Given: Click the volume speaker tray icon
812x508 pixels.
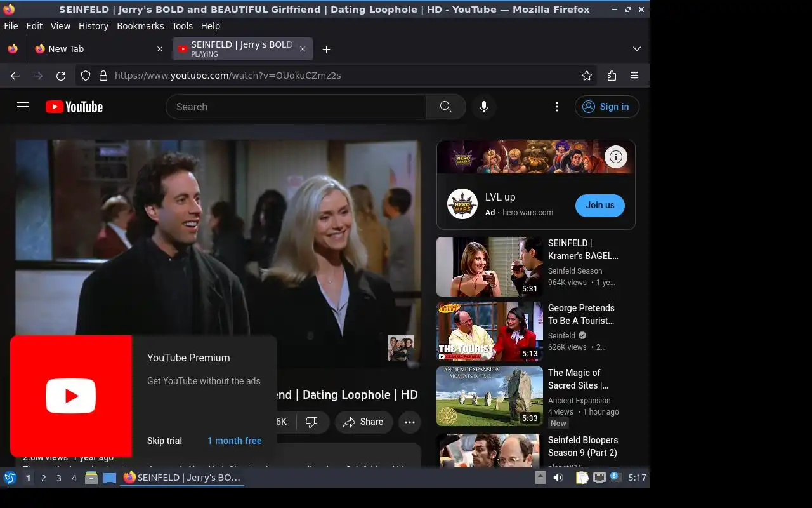Looking at the screenshot, I should (x=558, y=478).
